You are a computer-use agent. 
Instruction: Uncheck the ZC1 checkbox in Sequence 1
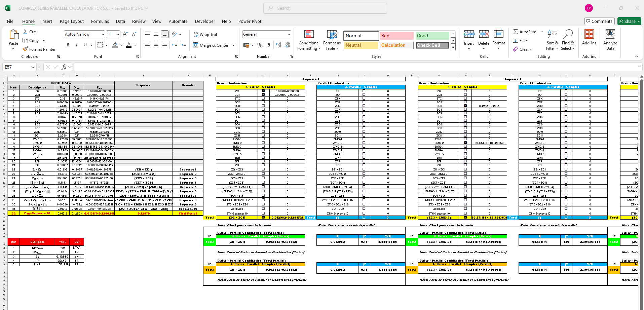click(x=264, y=94)
